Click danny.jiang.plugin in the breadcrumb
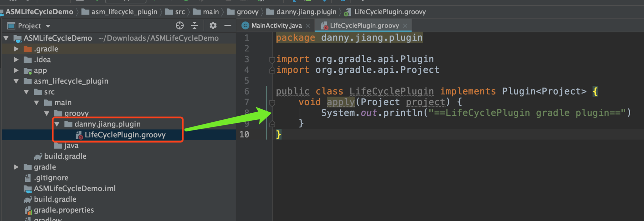644x221 pixels. tap(306, 12)
